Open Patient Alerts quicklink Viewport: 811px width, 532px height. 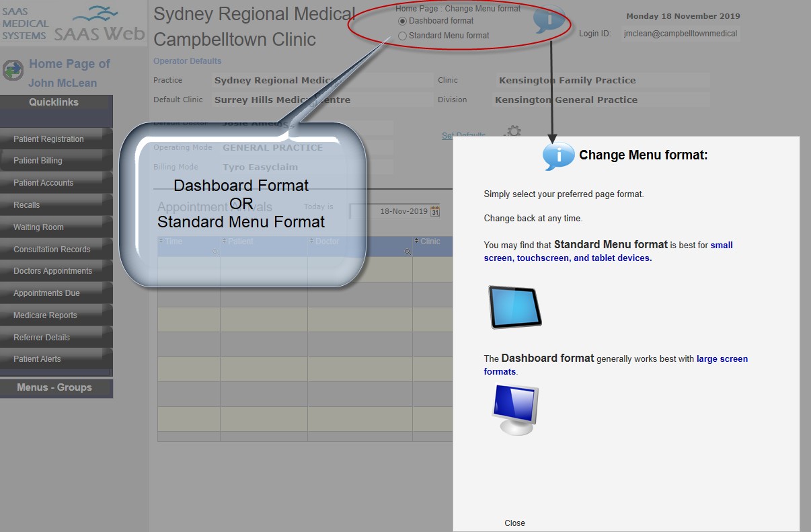(x=56, y=359)
